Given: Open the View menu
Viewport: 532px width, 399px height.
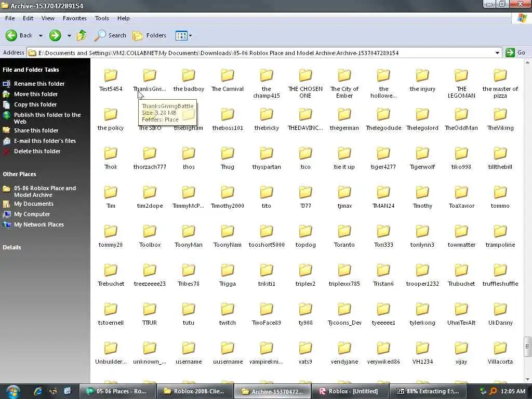Looking at the screenshot, I should (x=48, y=18).
